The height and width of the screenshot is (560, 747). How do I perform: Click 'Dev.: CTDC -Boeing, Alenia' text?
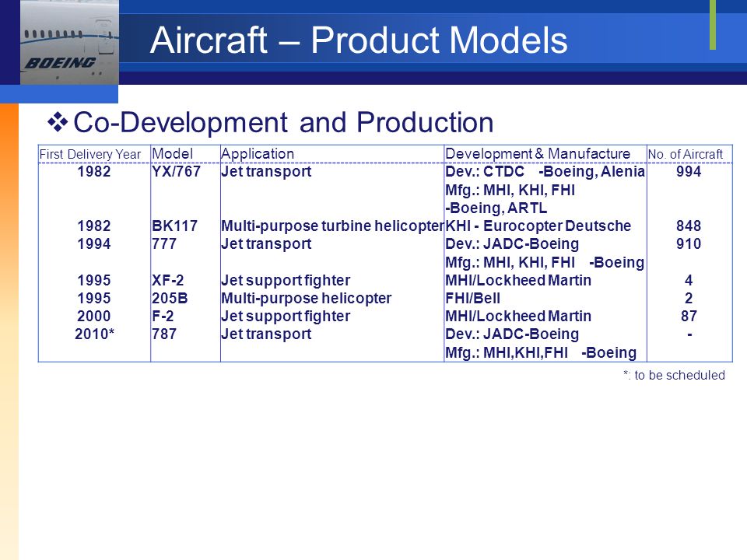[545, 171]
